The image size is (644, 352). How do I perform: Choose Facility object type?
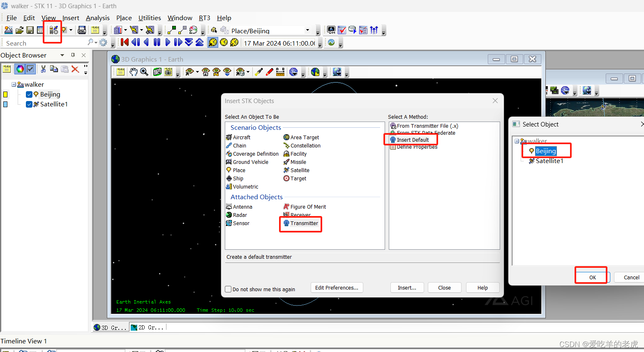tap(295, 154)
